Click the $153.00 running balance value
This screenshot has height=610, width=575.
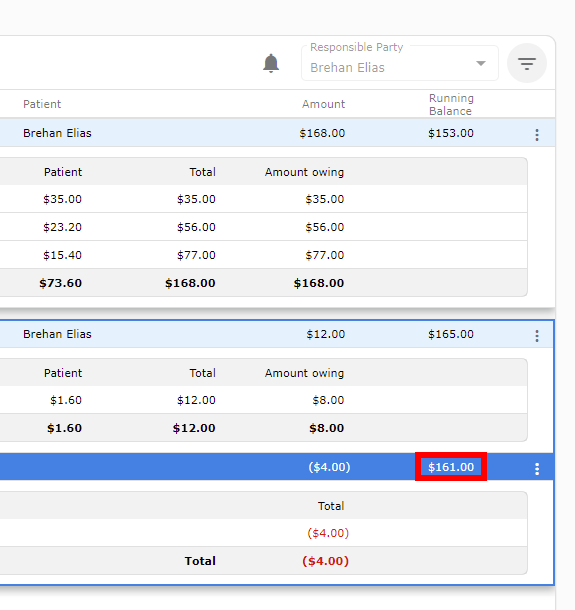[451, 133]
